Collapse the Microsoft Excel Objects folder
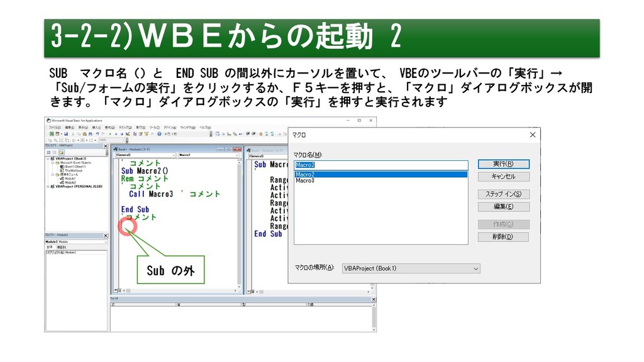 53,163
